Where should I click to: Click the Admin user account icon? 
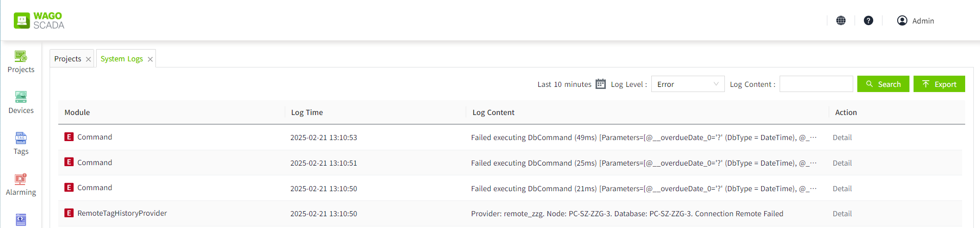[902, 20]
